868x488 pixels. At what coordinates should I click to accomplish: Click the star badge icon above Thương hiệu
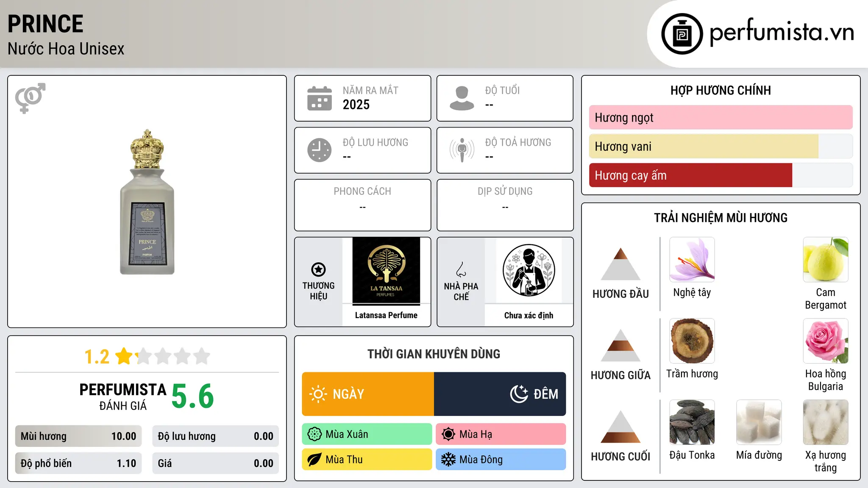[318, 269]
